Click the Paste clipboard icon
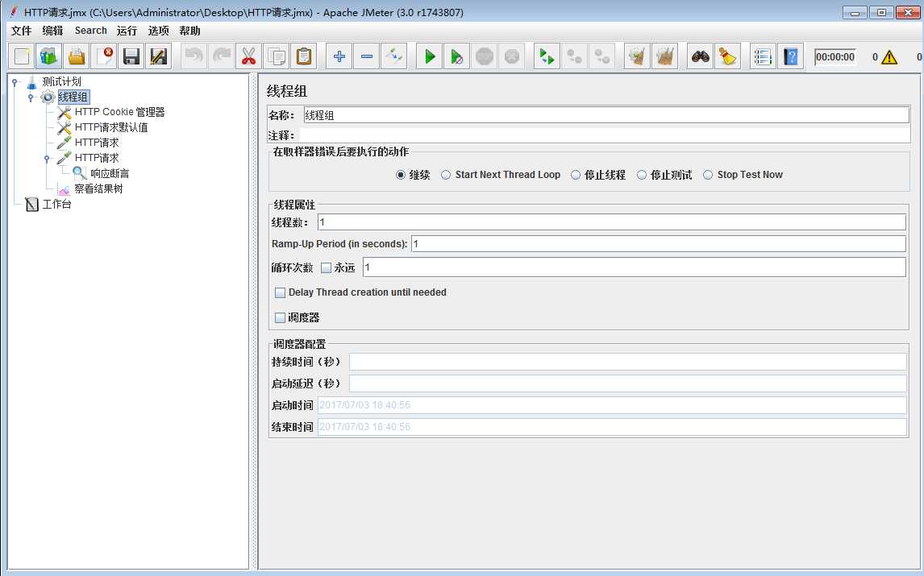The width and height of the screenshot is (924, 576). 303,56
